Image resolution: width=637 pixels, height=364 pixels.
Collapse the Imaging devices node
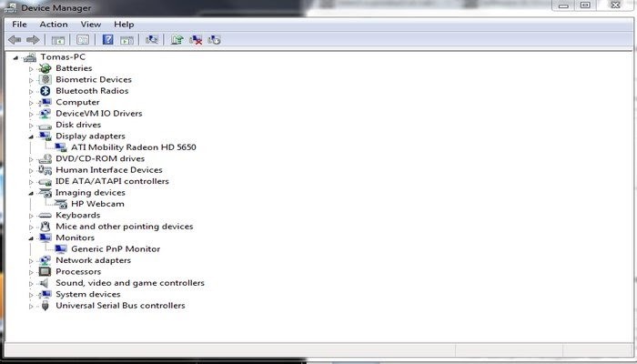pyautogui.click(x=31, y=193)
